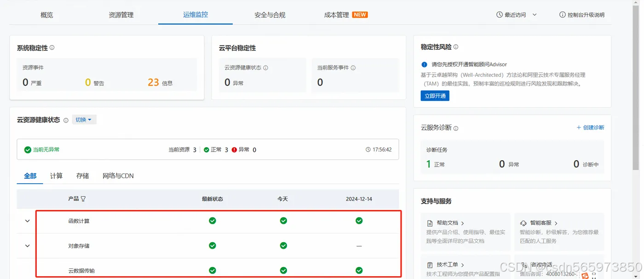This screenshot has width=644, height=279.
Task: Select the 存储 filter tab
Action: 82,175
